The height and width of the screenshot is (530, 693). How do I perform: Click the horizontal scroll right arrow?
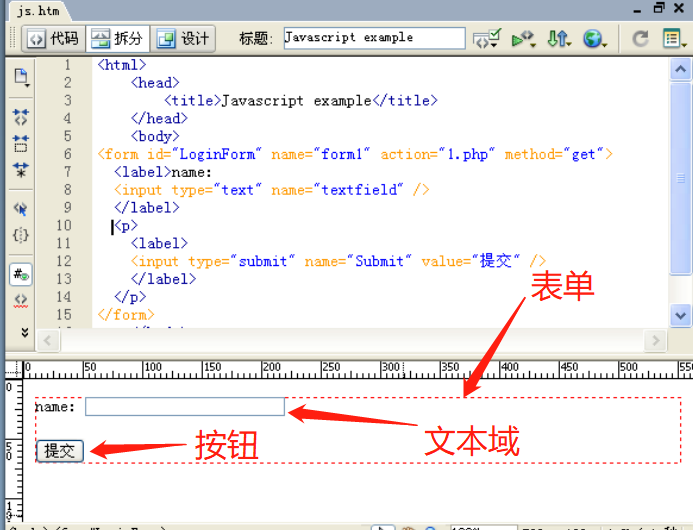point(656,340)
